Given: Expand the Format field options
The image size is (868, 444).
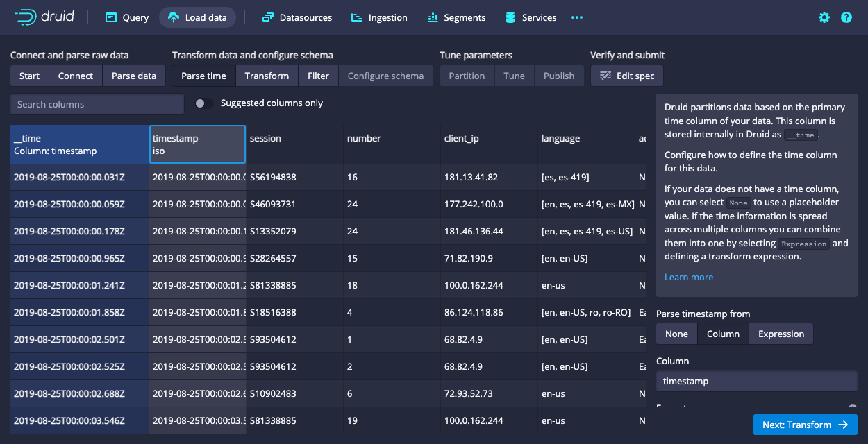Looking at the screenshot, I should pyautogui.click(x=853, y=406).
